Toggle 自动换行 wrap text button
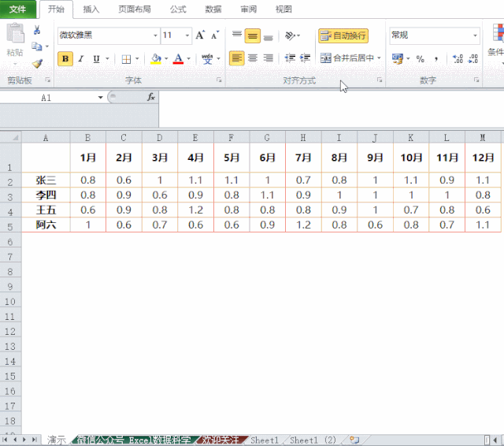 point(343,35)
